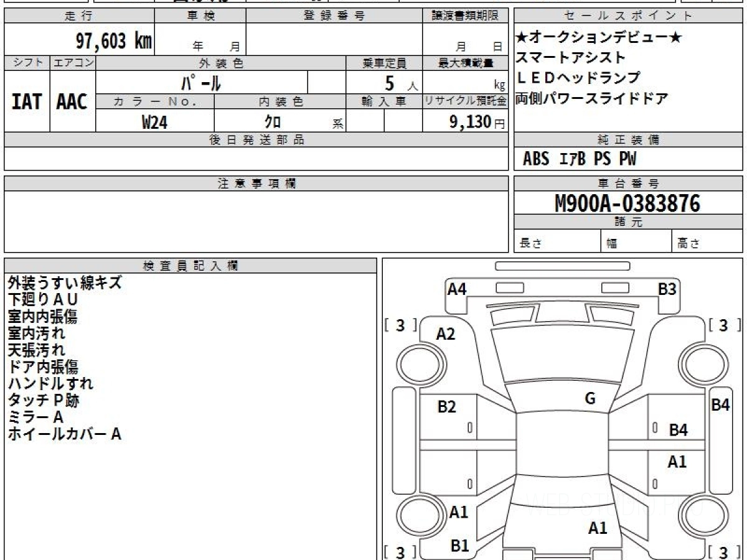Screen dimensions: 747x560
Task: Select the 室内内張傷 note
Action: (42, 316)
